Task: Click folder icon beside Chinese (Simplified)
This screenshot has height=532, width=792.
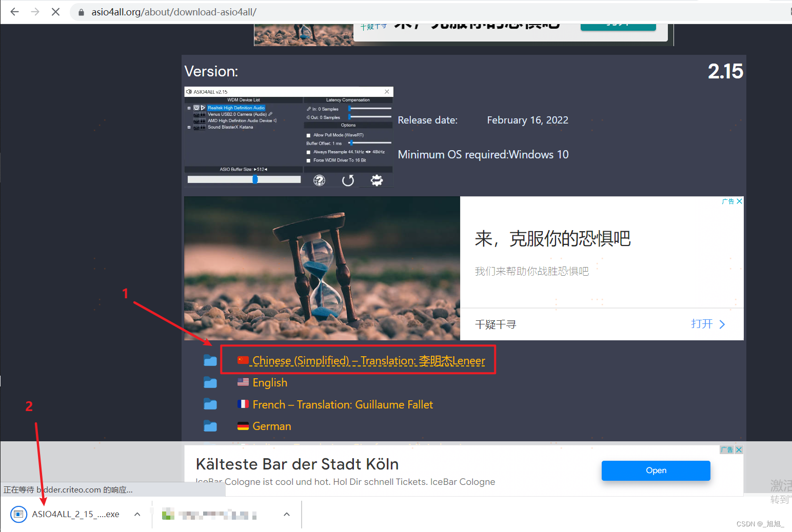Action: [x=210, y=360]
